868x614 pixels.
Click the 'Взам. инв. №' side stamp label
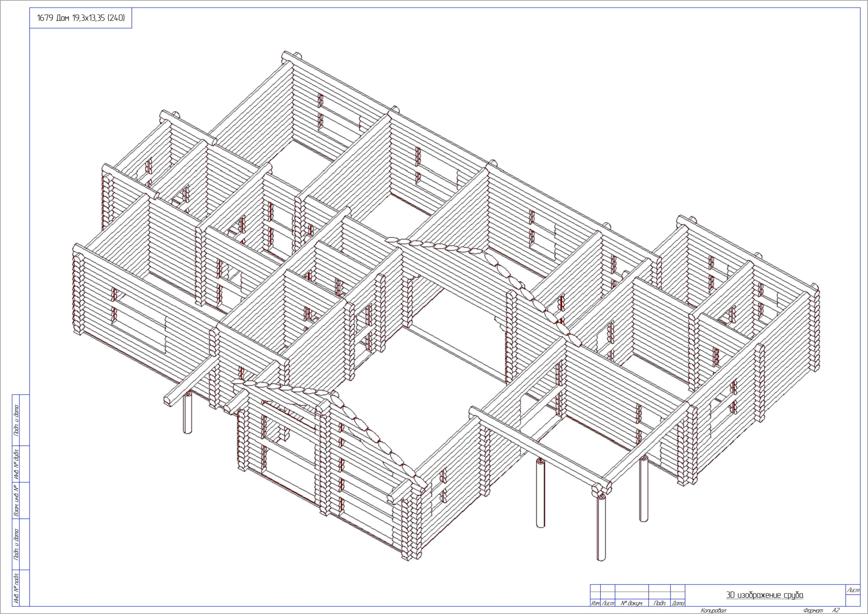click(16, 500)
